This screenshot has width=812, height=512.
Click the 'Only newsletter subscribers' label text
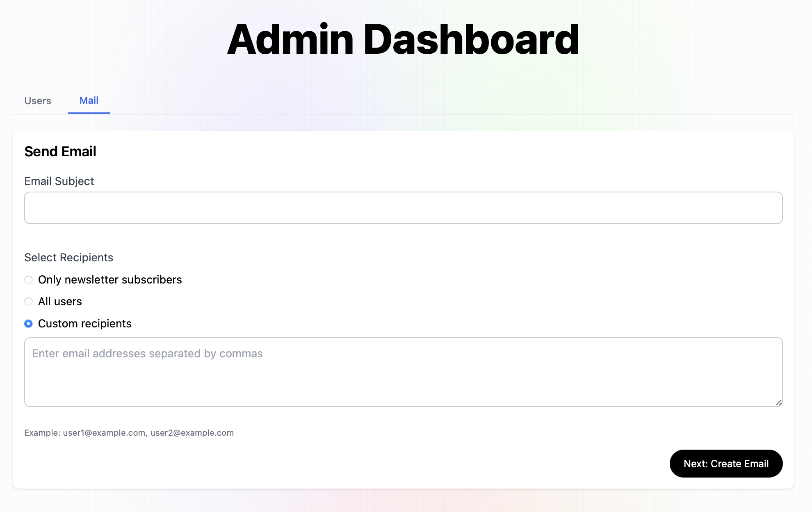(110, 280)
